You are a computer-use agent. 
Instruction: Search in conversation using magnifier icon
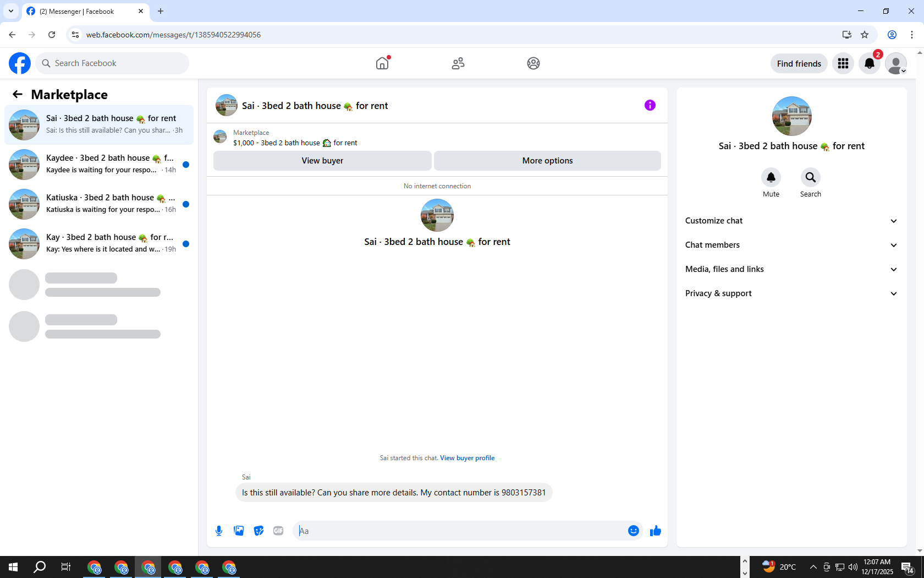click(x=811, y=177)
